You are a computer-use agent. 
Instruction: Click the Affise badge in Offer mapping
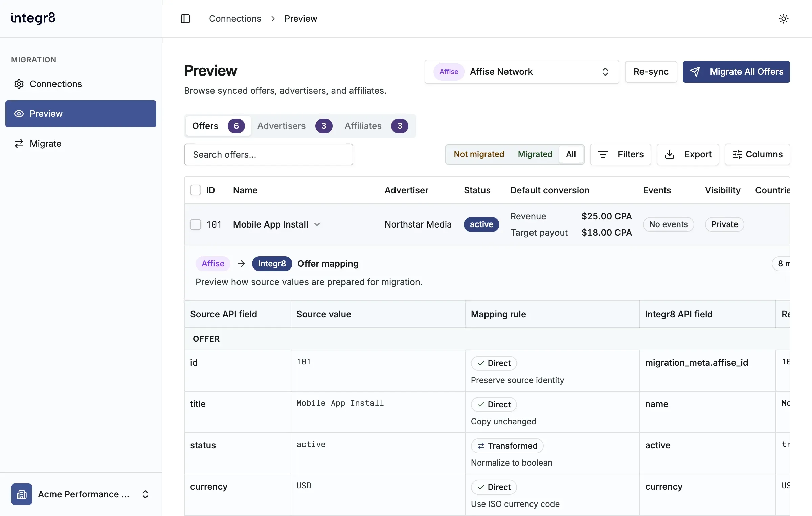tap(213, 264)
